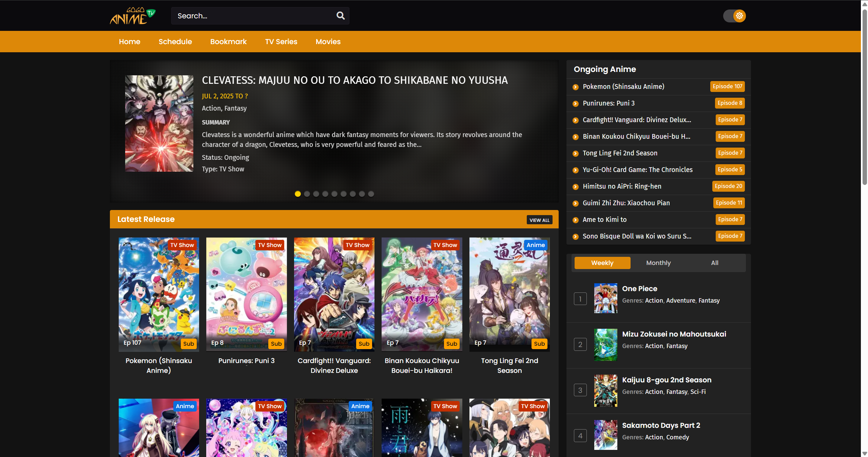Click the arrow icon beside Ame to Kimi to
The image size is (868, 457).
pyautogui.click(x=575, y=220)
